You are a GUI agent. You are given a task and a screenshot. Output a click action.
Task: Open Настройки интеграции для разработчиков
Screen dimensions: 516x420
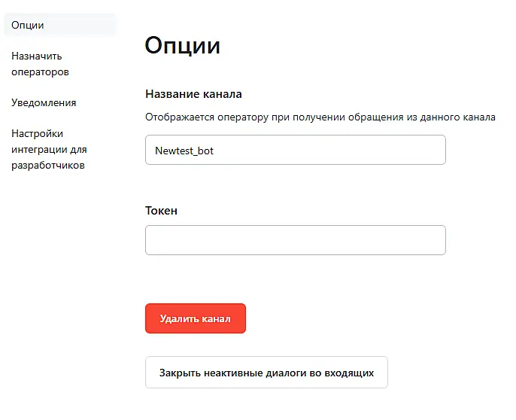click(49, 149)
